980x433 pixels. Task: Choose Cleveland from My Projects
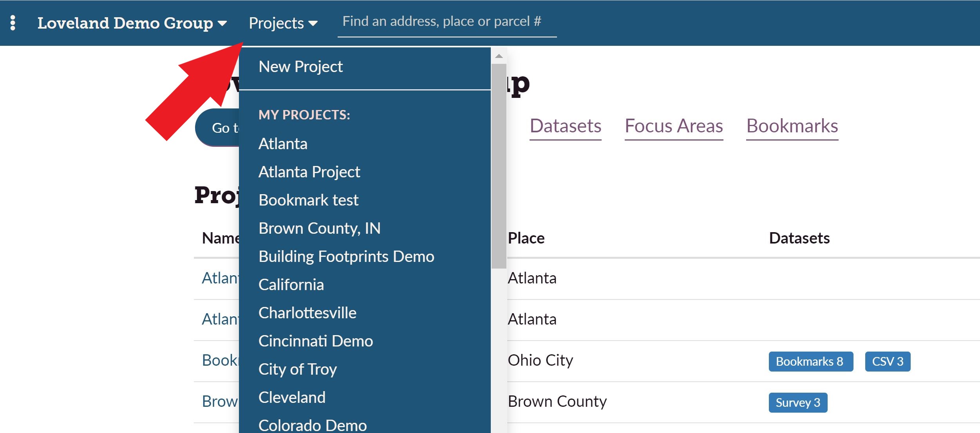coord(292,397)
